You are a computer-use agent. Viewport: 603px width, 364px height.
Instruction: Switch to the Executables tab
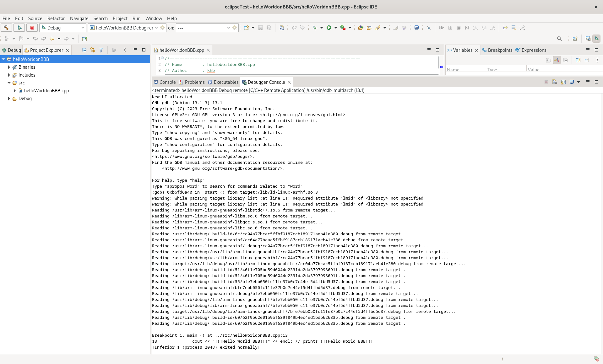point(223,82)
